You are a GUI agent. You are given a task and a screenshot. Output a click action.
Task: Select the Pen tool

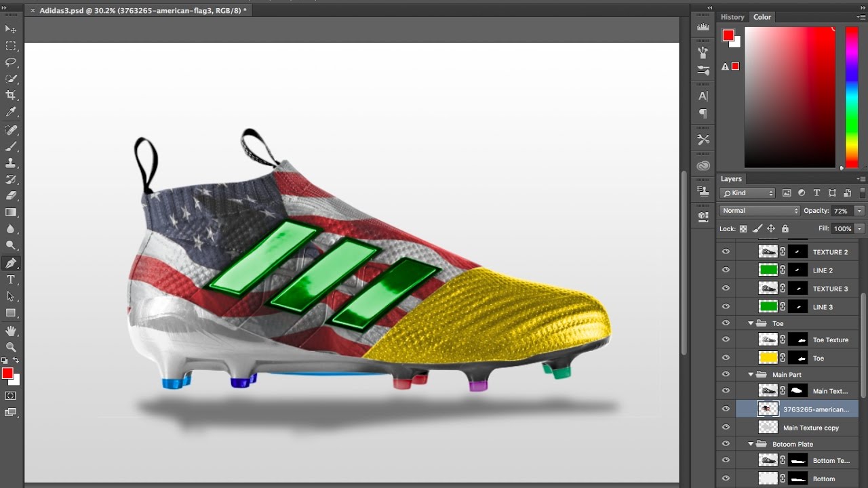11,263
